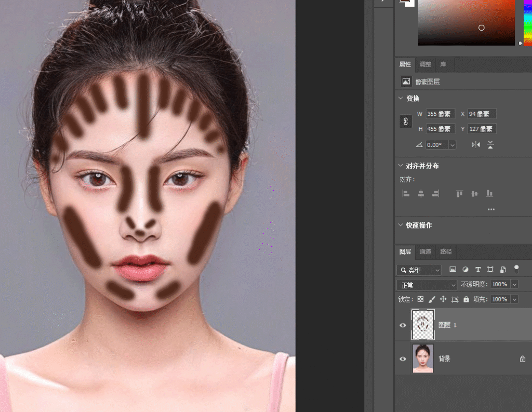532x412 pixels.
Task: Filter layers by smart objects icon
Action: pyautogui.click(x=503, y=270)
